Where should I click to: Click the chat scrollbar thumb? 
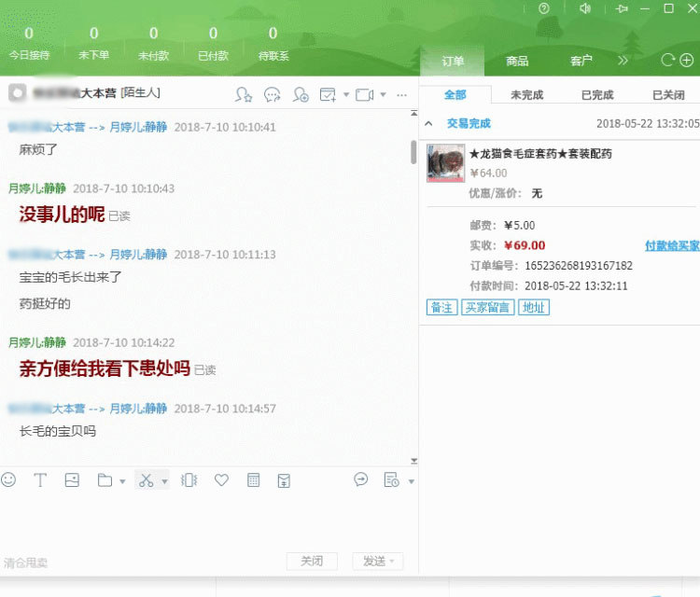pyautogui.click(x=413, y=152)
